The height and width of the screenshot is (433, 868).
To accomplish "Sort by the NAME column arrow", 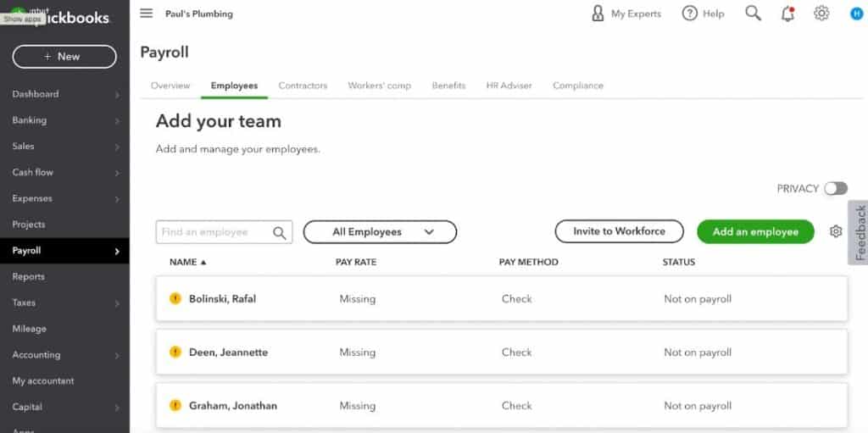I will pos(203,263).
